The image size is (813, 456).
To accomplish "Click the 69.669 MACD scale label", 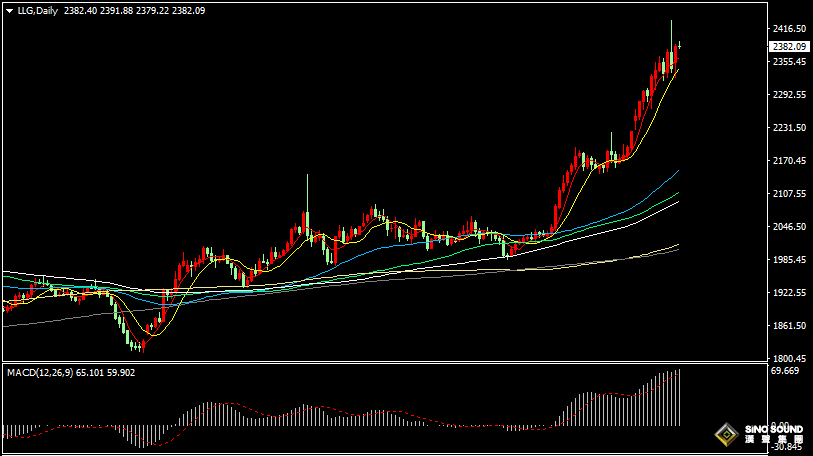I will pos(786,371).
